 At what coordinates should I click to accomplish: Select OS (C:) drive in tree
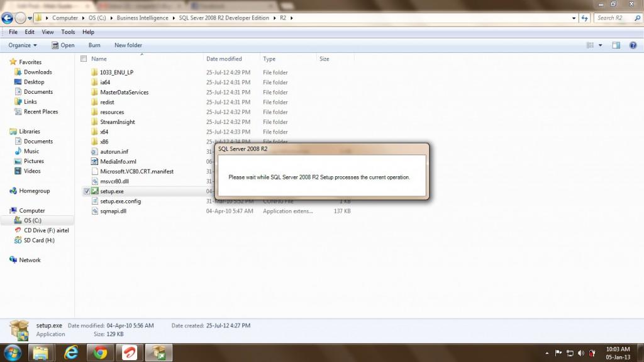(x=33, y=220)
